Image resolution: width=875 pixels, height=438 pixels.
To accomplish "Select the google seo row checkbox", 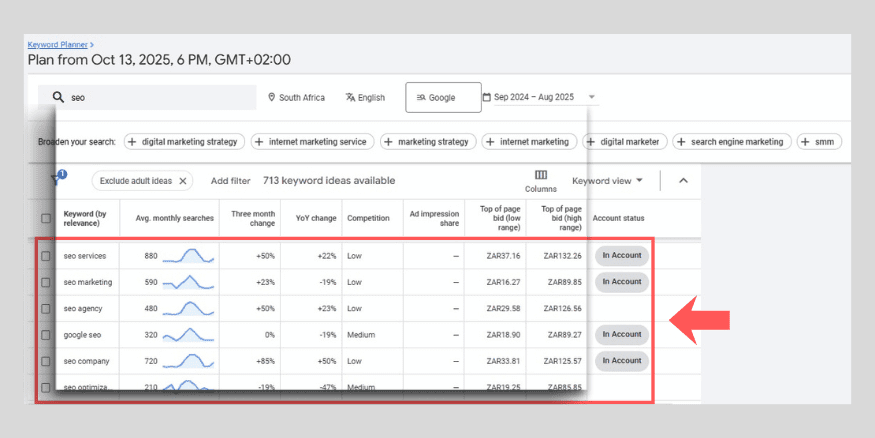I will [x=46, y=334].
